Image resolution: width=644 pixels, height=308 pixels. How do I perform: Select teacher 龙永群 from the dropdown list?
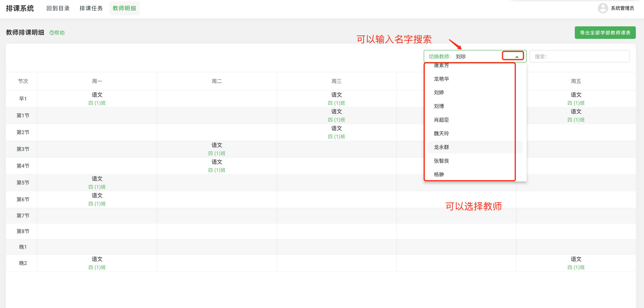pyautogui.click(x=441, y=147)
